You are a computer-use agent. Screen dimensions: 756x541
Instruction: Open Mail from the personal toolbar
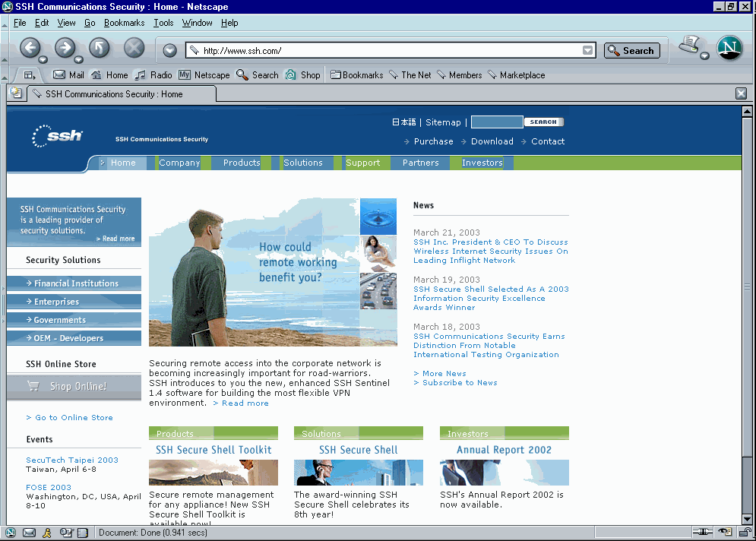[68, 75]
